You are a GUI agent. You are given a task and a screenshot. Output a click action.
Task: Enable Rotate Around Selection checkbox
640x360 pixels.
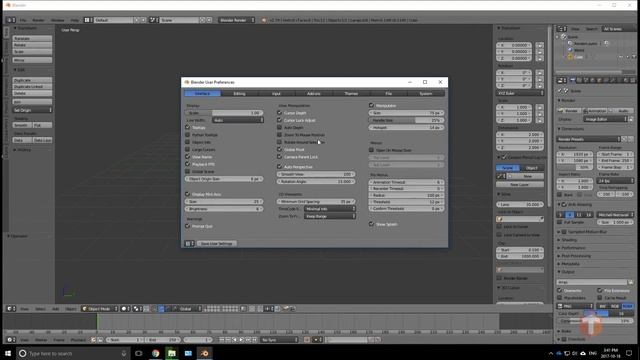(x=280, y=142)
